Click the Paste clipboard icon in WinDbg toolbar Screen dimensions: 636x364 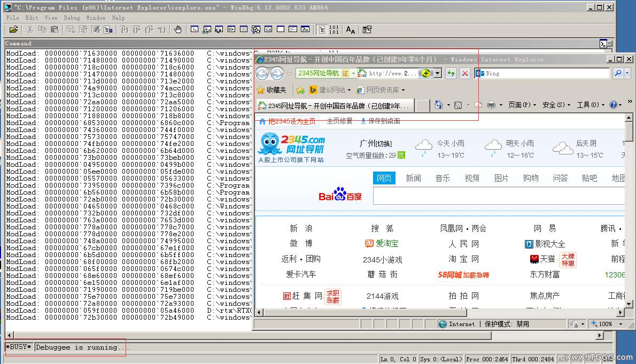(55, 29)
